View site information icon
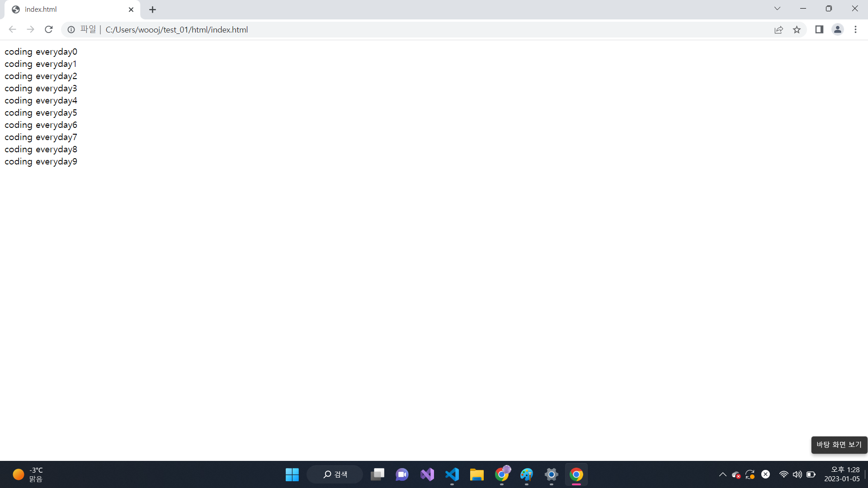Screen dimensions: 868x488 (x=71, y=30)
